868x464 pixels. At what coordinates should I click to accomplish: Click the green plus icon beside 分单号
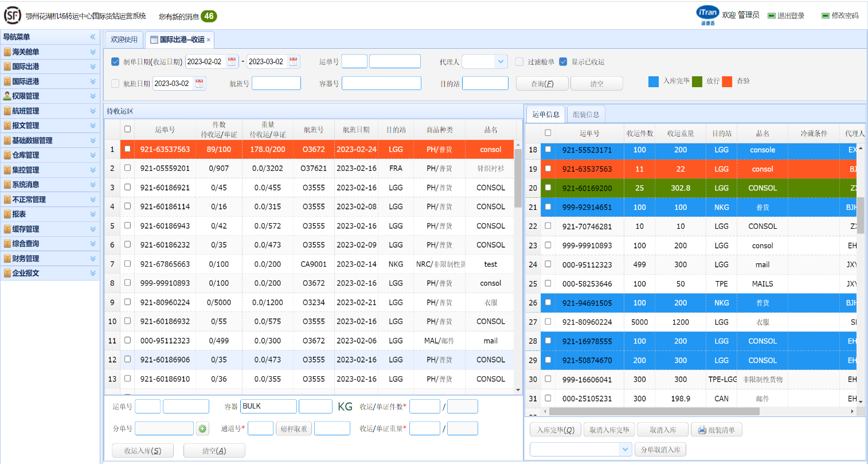coord(202,428)
